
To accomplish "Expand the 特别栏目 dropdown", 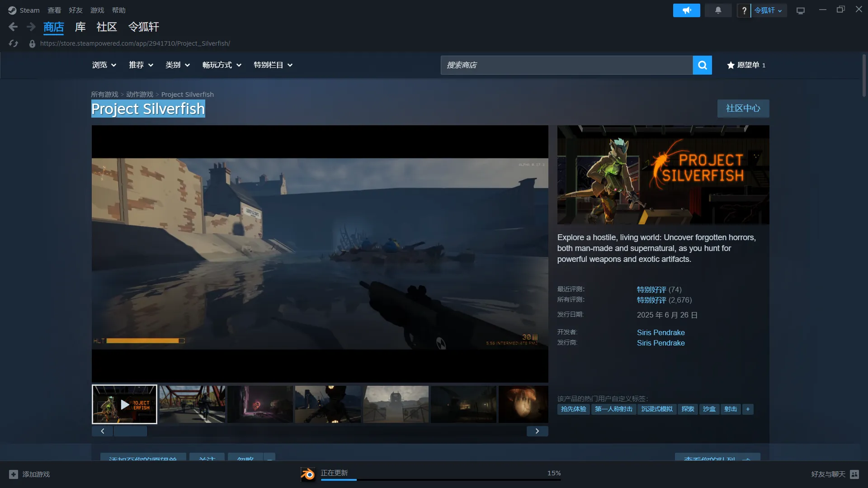I will pos(273,65).
